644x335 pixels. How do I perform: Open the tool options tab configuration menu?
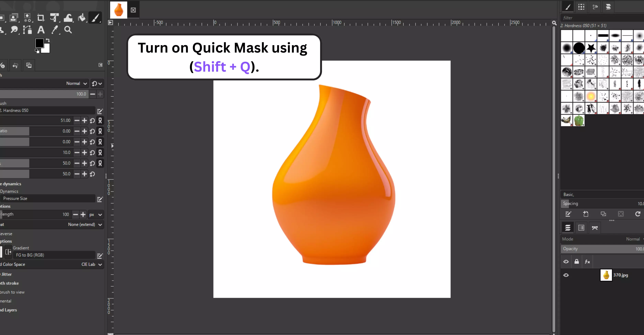[100, 65]
